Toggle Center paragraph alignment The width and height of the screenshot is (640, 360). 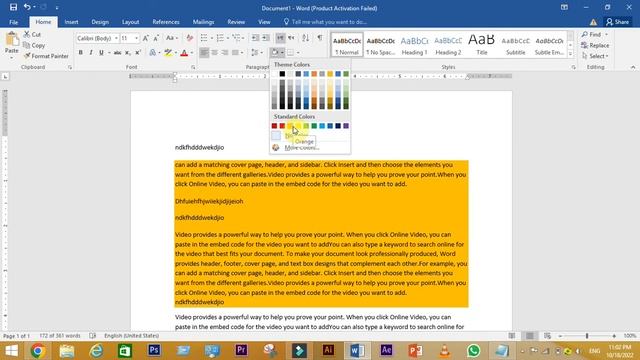(x=214, y=53)
